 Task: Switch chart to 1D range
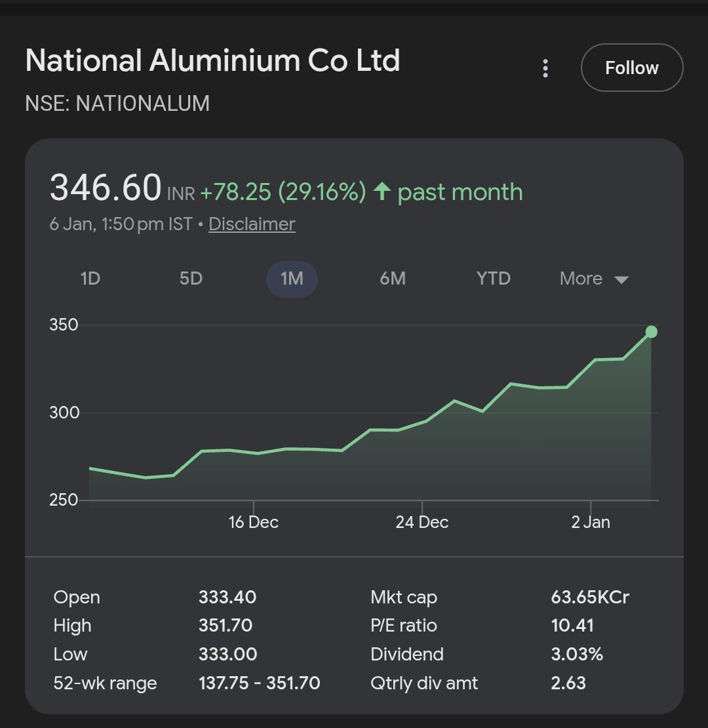tap(90, 279)
